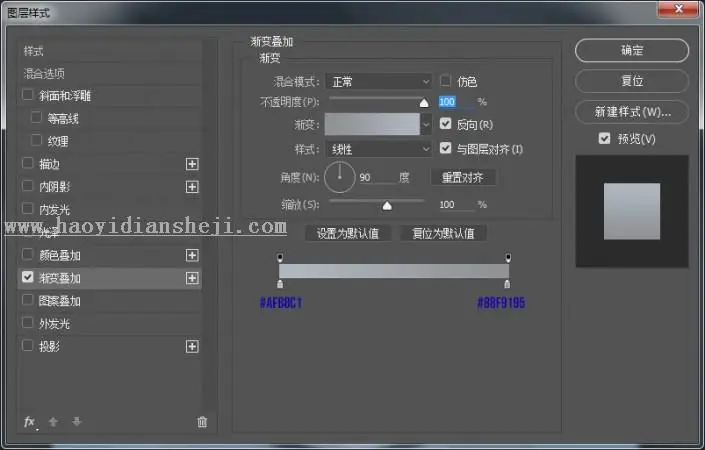Screen dimensions: 705x450
Task: Click the angle field showing 90
Action: coord(377,178)
